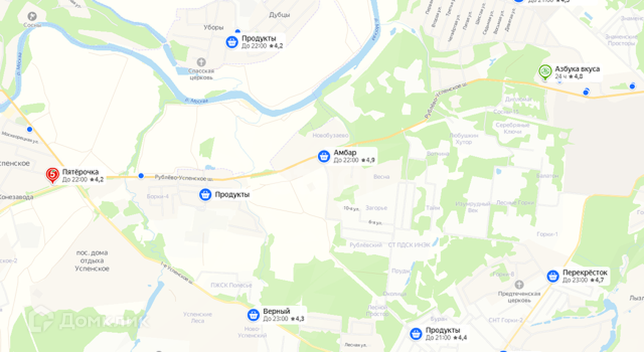644x352 pixels.
Task: Click the Домклик watermark logo
Action: point(87,321)
